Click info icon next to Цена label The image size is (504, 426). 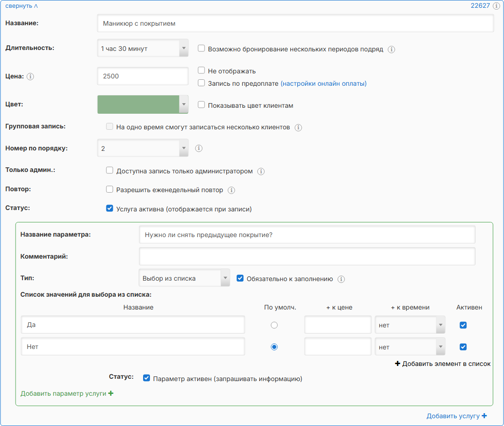(30, 77)
